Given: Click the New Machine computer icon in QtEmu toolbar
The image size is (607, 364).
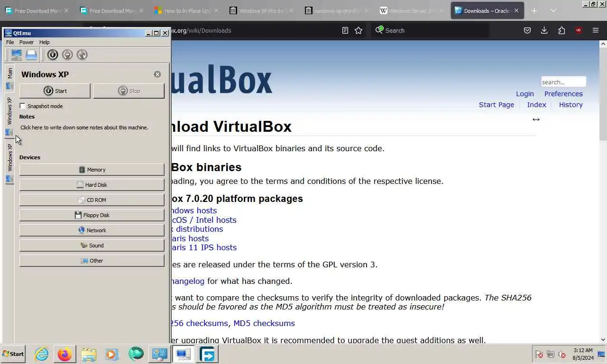Looking at the screenshot, I should pyautogui.click(x=17, y=55).
